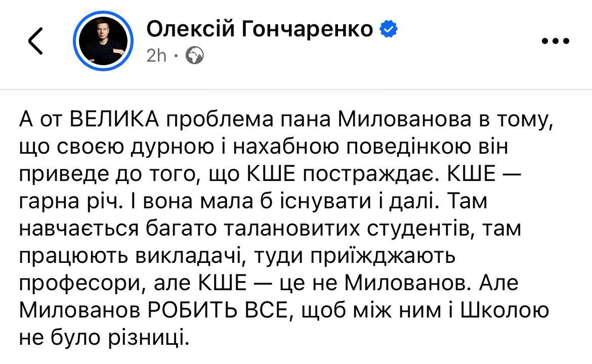
Task: Click the word викладачі in the post
Action: (x=188, y=256)
